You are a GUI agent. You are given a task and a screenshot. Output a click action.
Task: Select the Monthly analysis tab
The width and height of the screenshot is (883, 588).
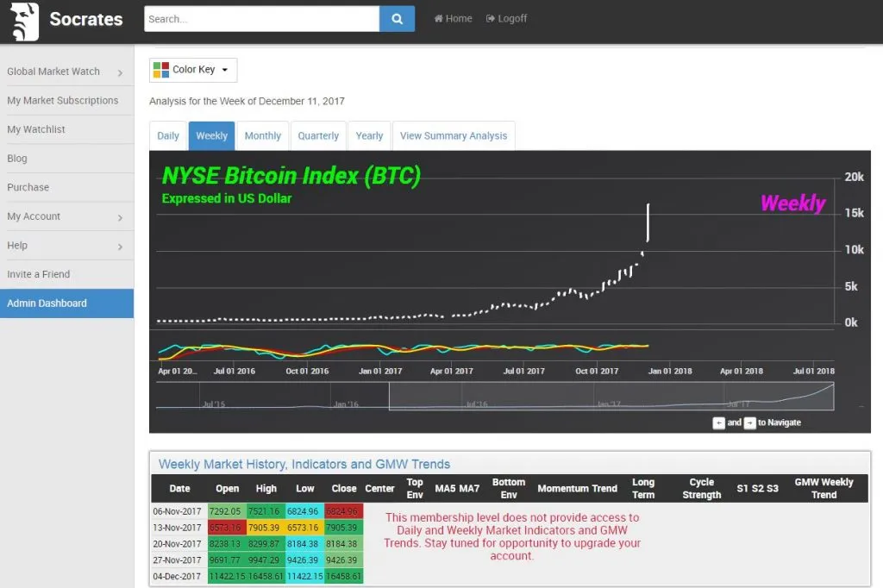pos(263,136)
